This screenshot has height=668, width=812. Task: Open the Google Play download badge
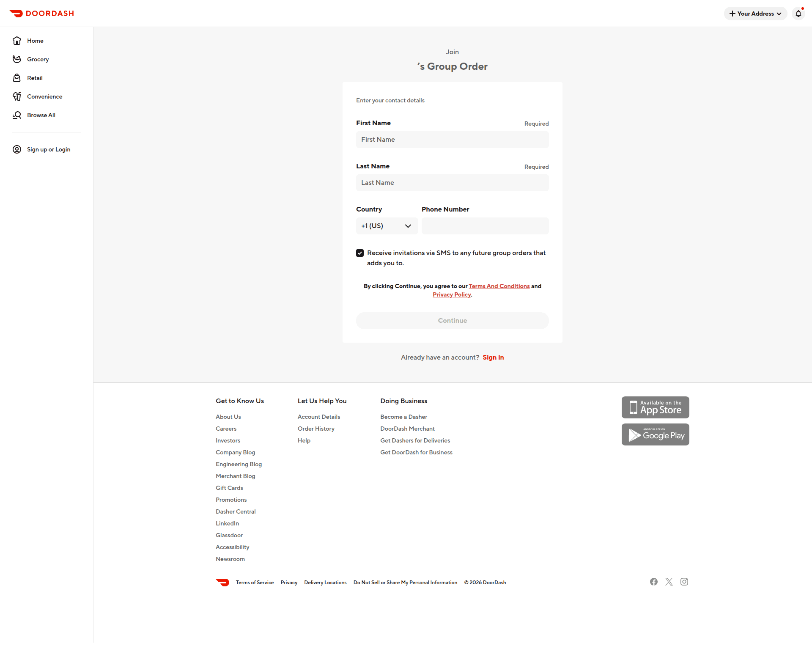[x=656, y=434]
